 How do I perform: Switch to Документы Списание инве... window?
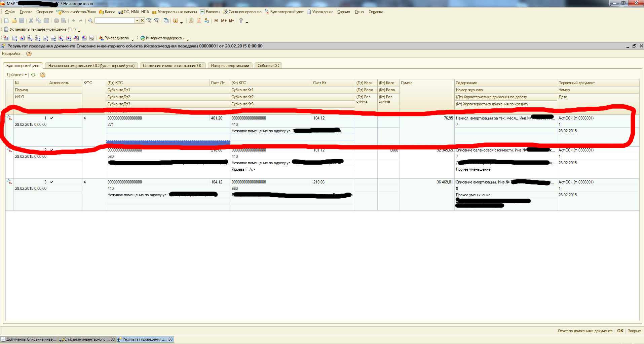click(x=29, y=339)
